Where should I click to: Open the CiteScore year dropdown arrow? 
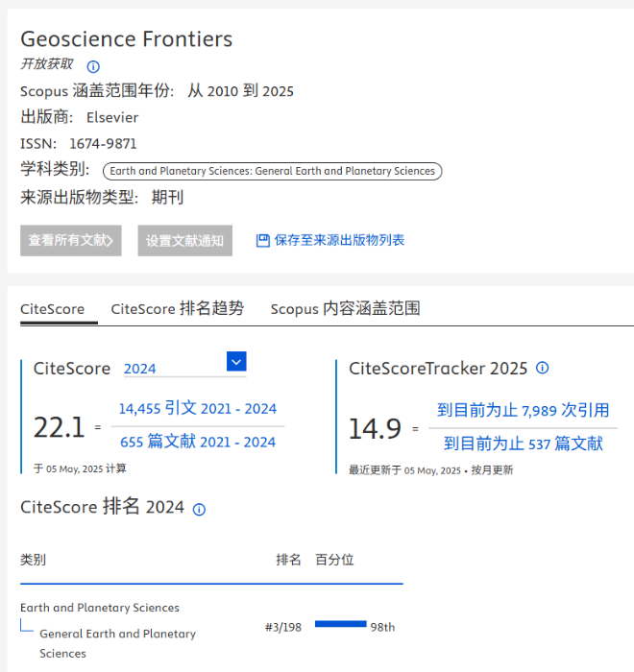[x=236, y=361]
